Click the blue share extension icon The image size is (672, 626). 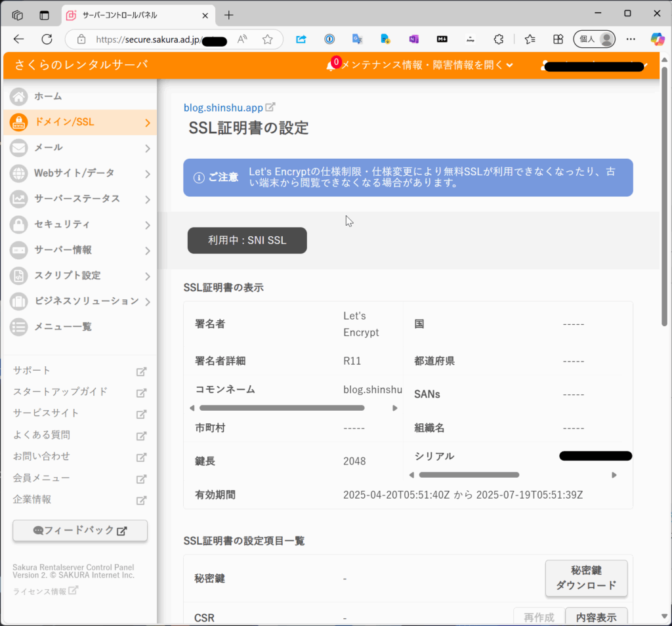(301, 39)
